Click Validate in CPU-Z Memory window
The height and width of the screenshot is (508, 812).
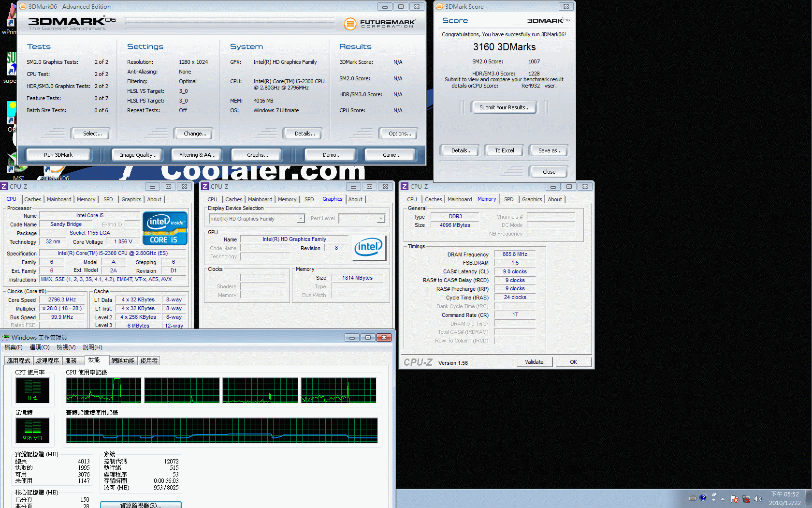pyautogui.click(x=534, y=362)
